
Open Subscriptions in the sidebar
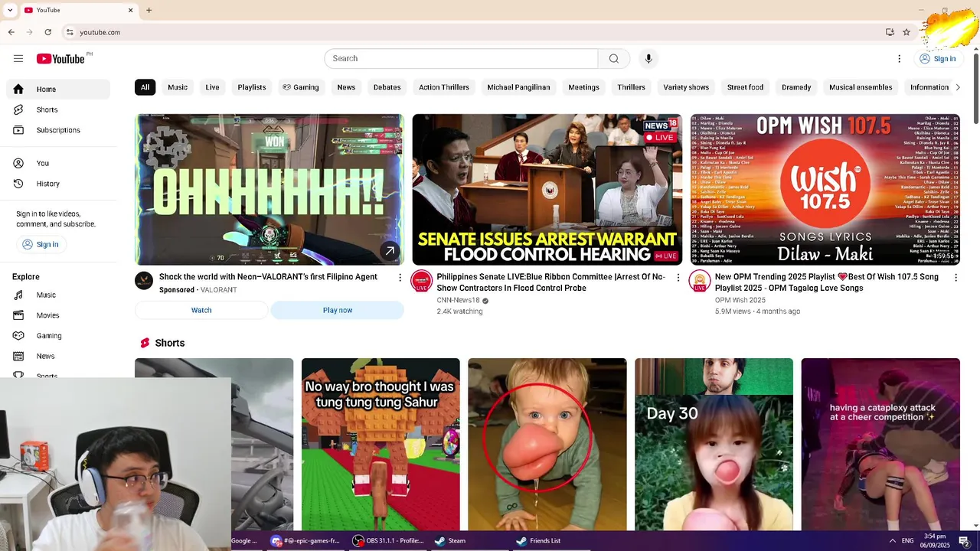[x=58, y=130]
